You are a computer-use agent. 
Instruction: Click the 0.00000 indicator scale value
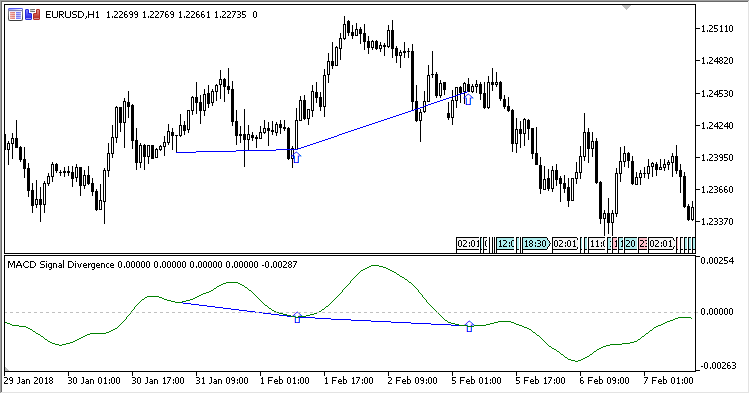(717, 312)
